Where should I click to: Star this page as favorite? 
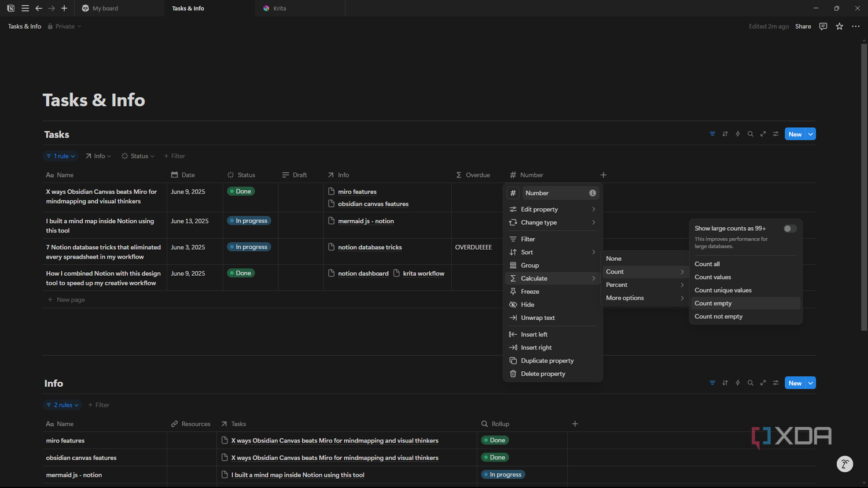(840, 27)
